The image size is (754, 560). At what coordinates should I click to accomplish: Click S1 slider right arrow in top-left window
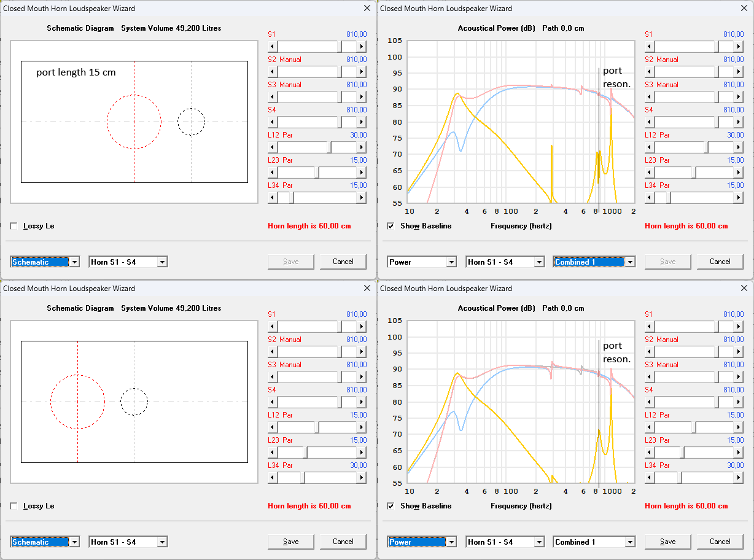362,47
